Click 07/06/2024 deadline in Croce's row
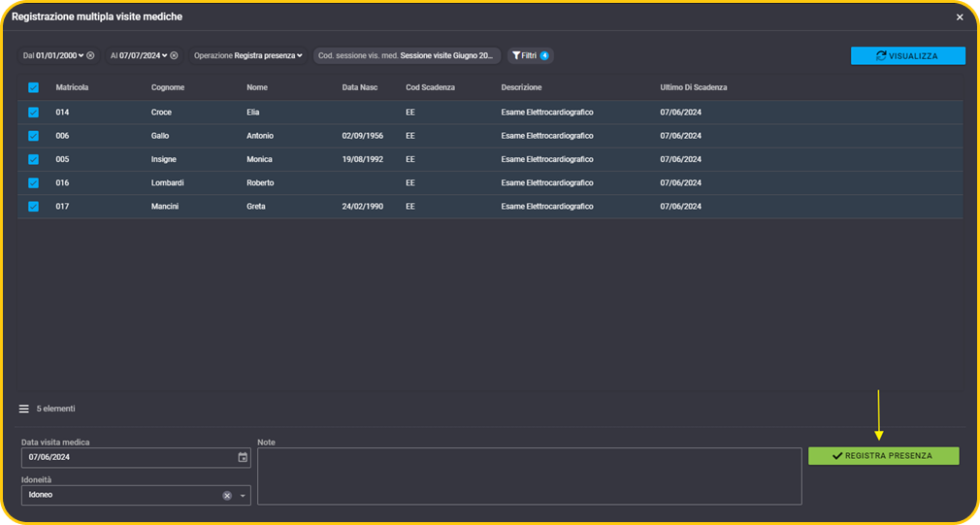This screenshot has height=525, width=980. pyautogui.click(x=680, y=113)
